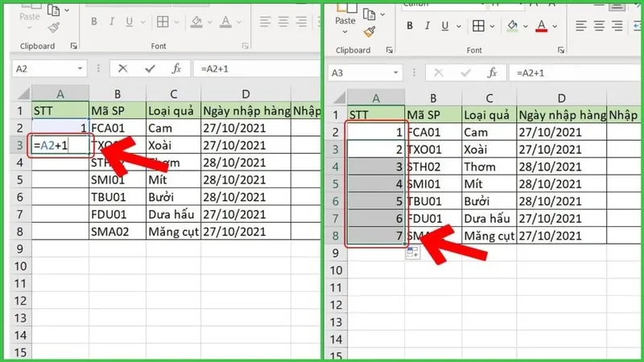Open Name Box dropdown showing A3
Viewport: 644px width, 362px height.
coord(396,72)
